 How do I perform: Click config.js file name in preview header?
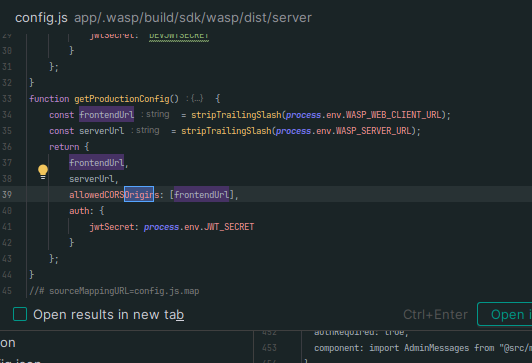pos(41,18)
